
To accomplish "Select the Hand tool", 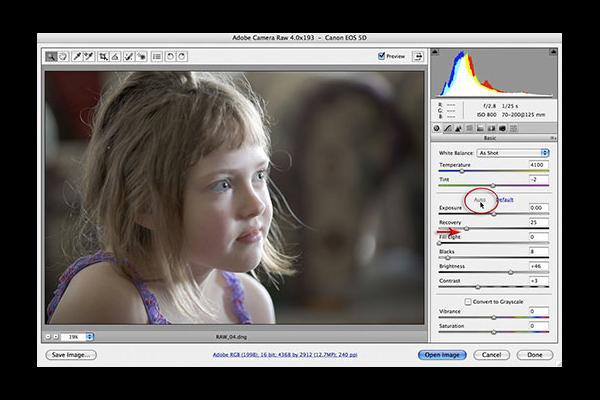I will 63,56.
